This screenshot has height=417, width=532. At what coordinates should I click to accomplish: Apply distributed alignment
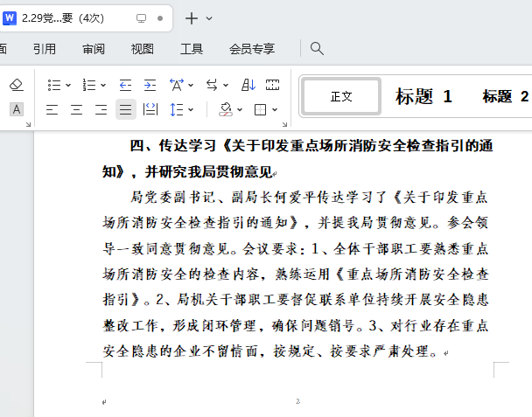(150, 109)
